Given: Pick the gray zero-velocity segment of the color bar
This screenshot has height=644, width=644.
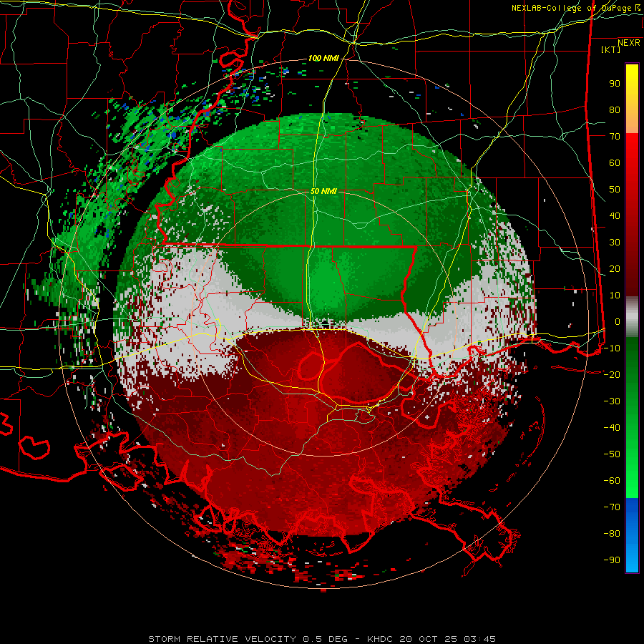Looking at the screenshot, I should click(632, 316).
